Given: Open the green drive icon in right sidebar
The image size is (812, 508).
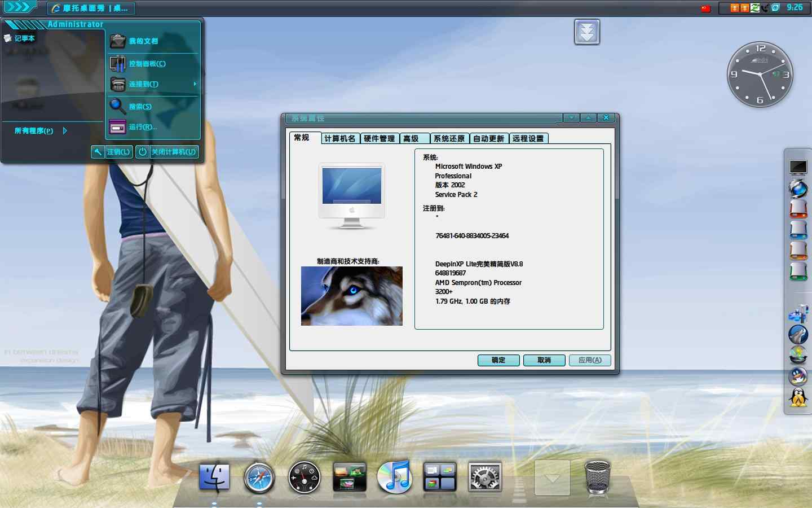Looking at the screenshot, I should 798,271.
